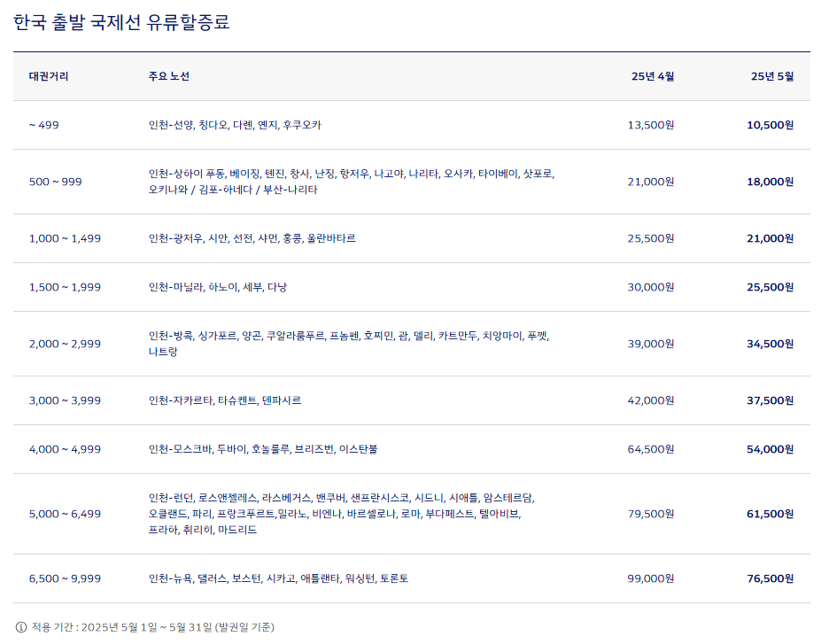The height and width of the screenshot is (644, 829).
Task: Select the 99,000원 April price cell
Action: [650, 578]
